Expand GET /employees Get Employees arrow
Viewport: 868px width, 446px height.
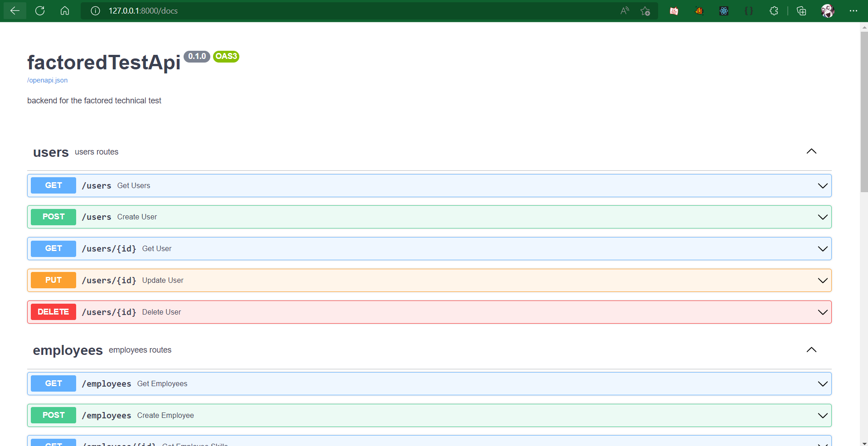823,384
